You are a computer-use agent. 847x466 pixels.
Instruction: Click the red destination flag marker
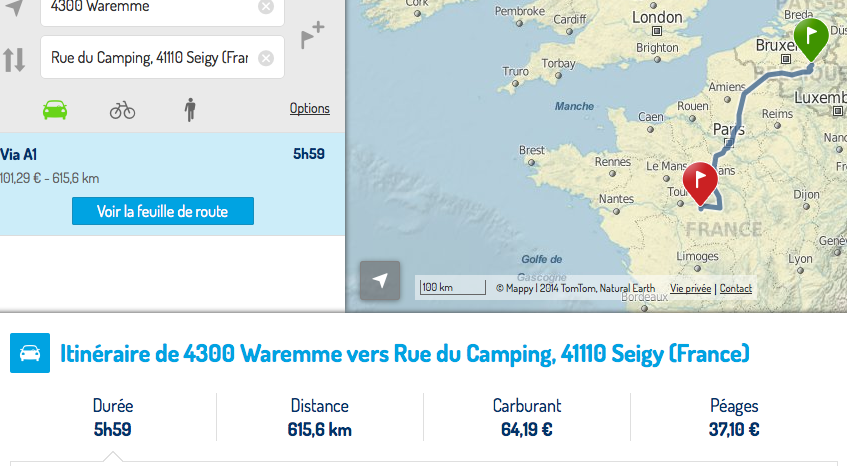click(699, 181)
